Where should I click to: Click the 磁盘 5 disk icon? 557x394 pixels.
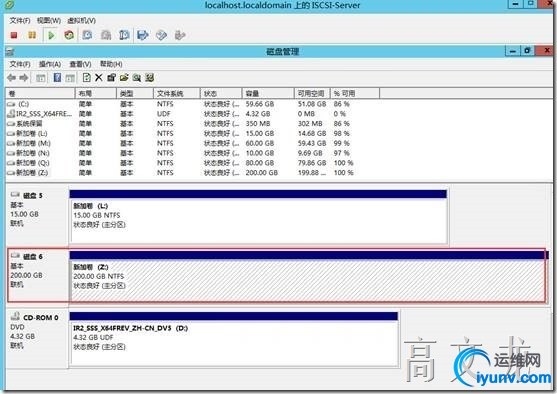(x=15, y=195)
